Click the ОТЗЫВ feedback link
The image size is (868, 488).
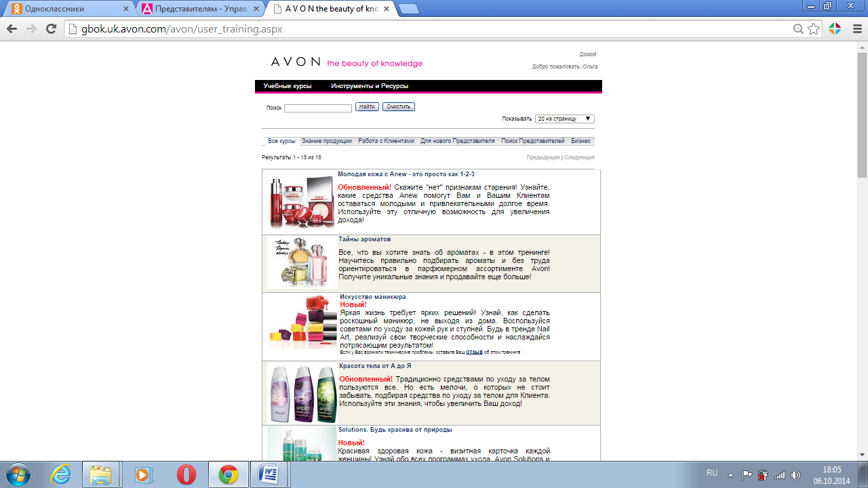pos(475,352)
